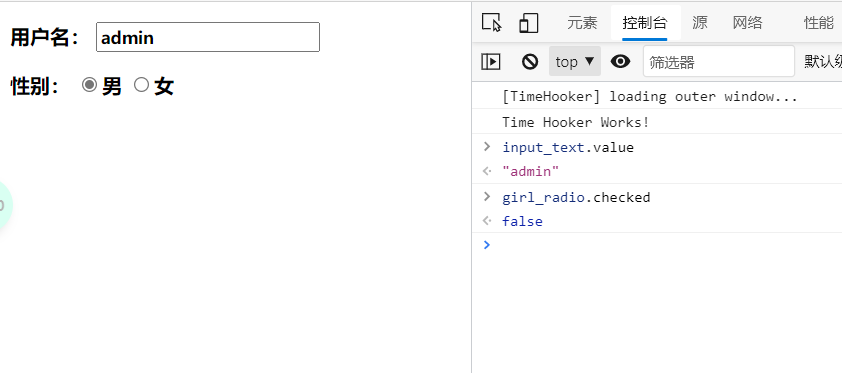Click the [TimeHooker] loading outer window log
The width and height of the screenshot is (842, 373).
(650, 97)
